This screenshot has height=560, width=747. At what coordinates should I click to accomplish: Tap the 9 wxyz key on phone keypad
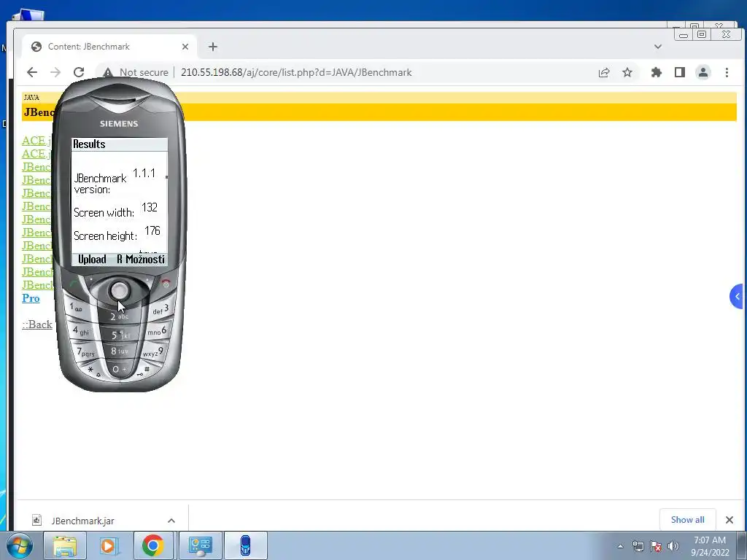tap(153, 352)
